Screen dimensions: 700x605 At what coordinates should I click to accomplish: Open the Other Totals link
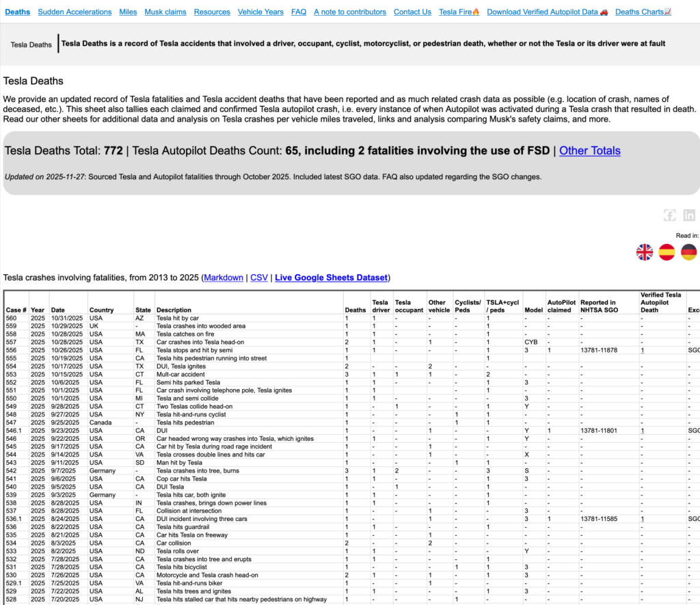[x=590, y=151]
